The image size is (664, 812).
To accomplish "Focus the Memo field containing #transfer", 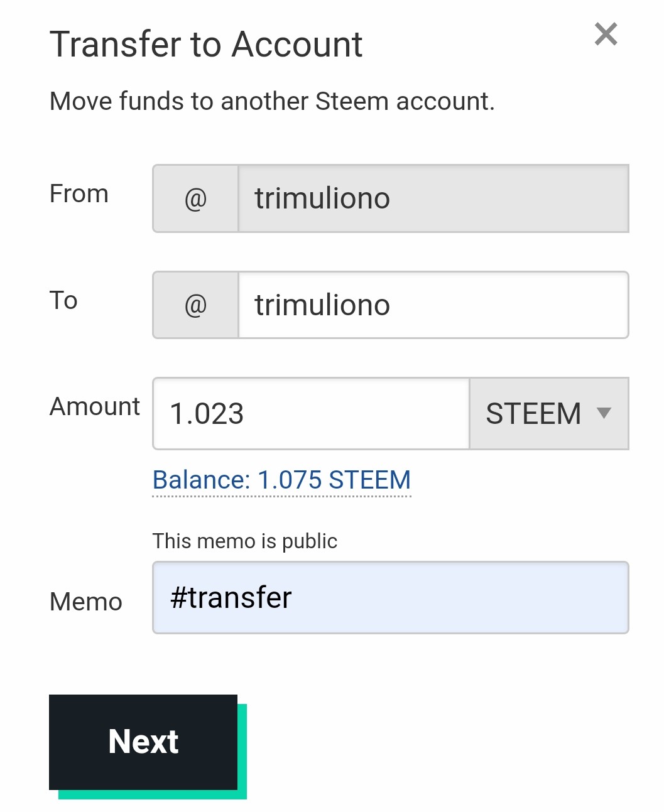I will tap(390, 598).
